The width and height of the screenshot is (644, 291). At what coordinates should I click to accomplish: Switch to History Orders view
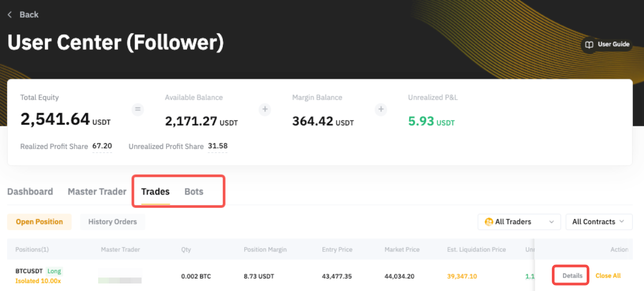(113, 222)
